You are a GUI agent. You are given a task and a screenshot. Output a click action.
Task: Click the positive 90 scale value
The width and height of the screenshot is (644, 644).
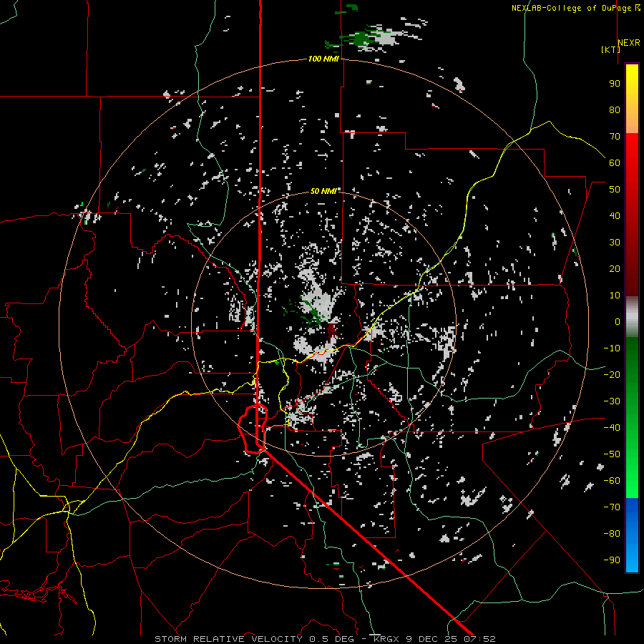pos(615,84)
